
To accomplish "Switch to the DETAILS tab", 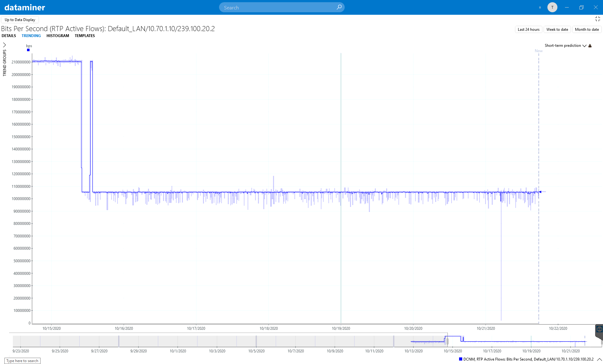I will point(9,36).
